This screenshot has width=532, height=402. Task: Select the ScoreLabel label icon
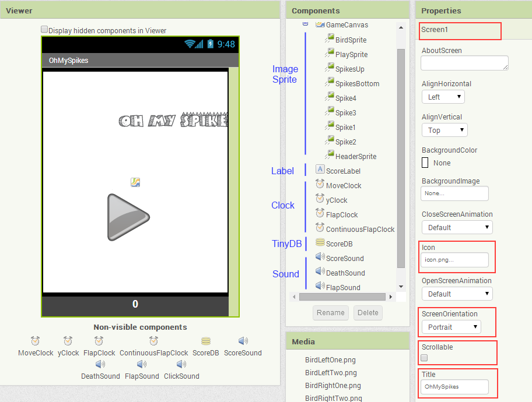tap(320, 170)
